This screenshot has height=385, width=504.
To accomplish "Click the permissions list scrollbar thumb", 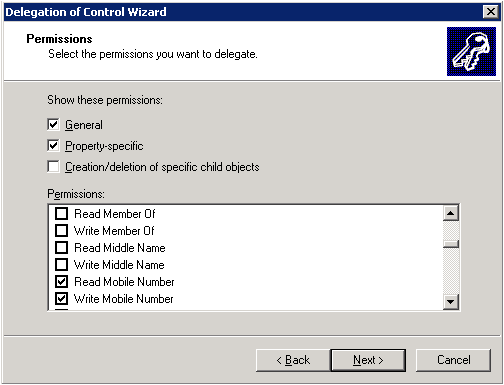I will pyautogui.click(x=451, y=244).
